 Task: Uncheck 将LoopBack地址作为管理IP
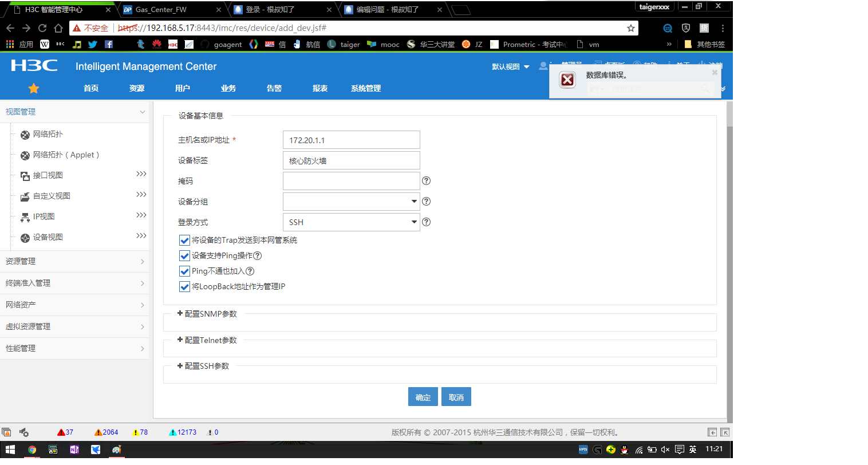click(184, 286)
